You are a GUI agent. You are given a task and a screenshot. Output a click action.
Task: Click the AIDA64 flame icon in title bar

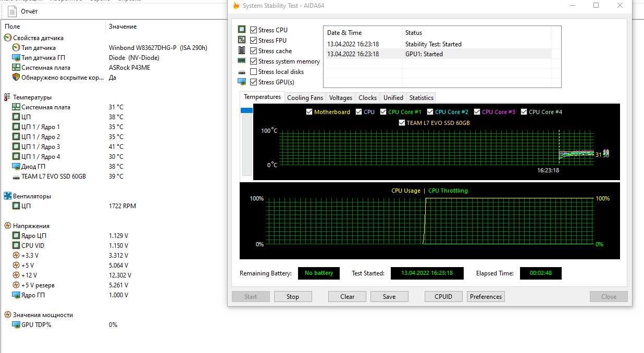pos(236,6)
